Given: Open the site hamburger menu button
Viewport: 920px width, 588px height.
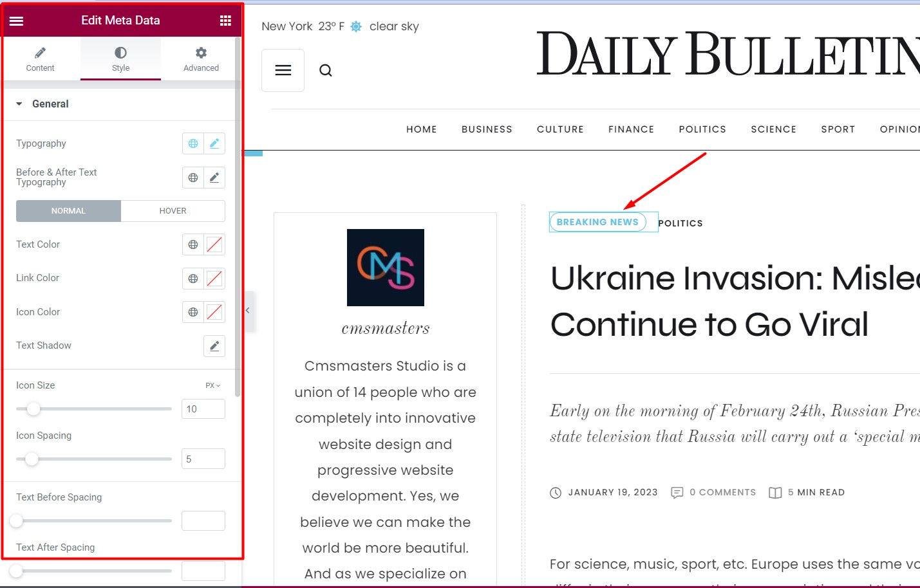Looking at the screenshot, I should 283,70.
